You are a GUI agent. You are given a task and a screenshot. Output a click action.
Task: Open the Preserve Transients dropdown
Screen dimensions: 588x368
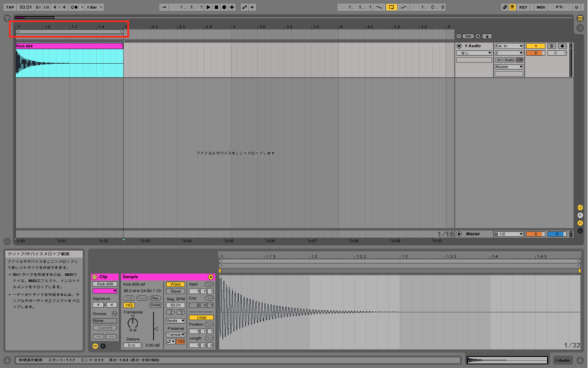[175, 335]
